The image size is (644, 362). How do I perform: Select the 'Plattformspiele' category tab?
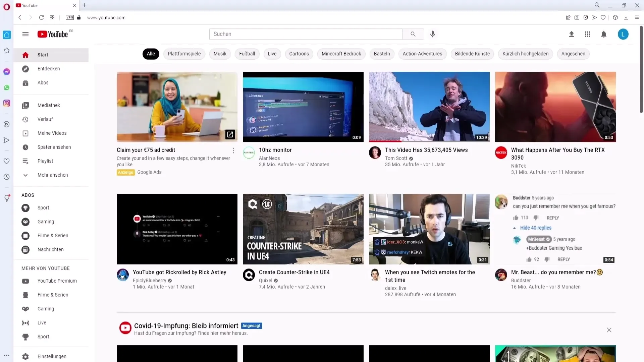pyautogui.click(x=184, y=54)
